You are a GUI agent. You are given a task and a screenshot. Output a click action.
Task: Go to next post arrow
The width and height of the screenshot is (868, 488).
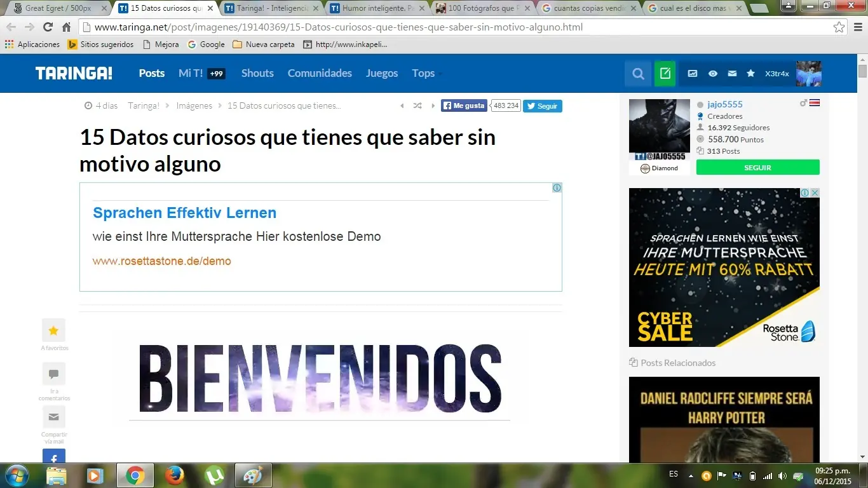tap(433, 106)
